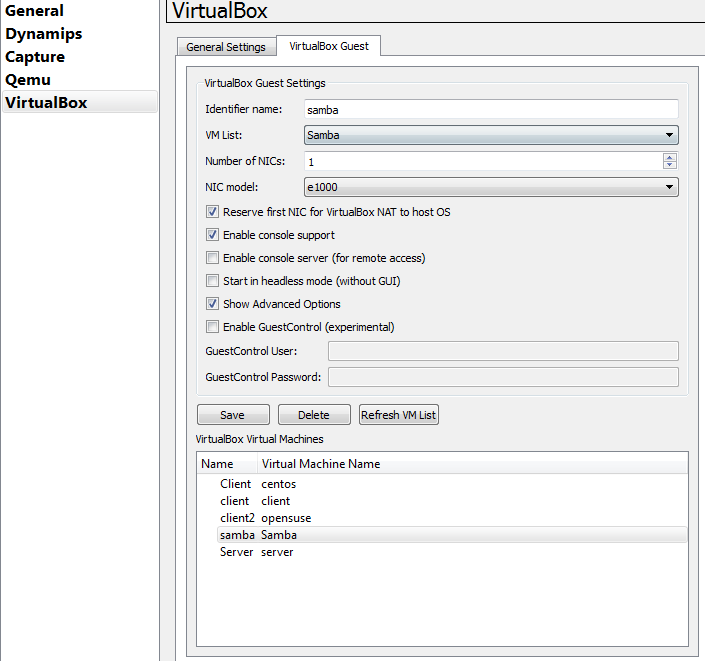Decrease the Number of NICs with the down arrow
Viewport: 705px width, 661px height.
click(669, 165)
